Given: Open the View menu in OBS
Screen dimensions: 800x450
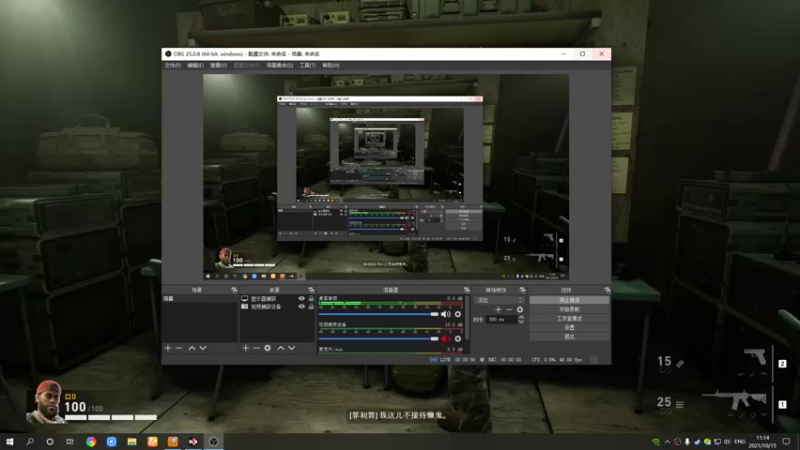Looking at the screenshot, I should [x=218, y=65].
